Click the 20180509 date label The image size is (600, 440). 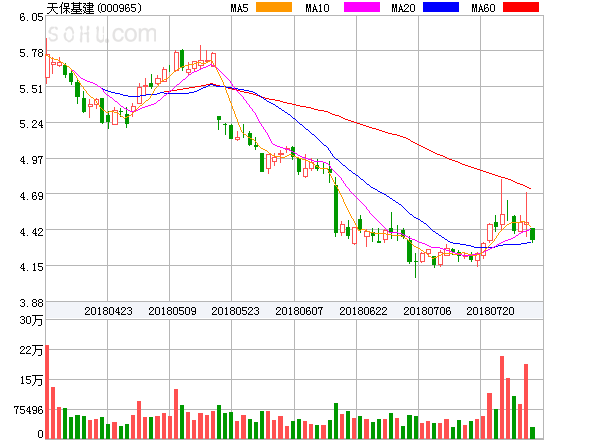[x=172, y=311]
